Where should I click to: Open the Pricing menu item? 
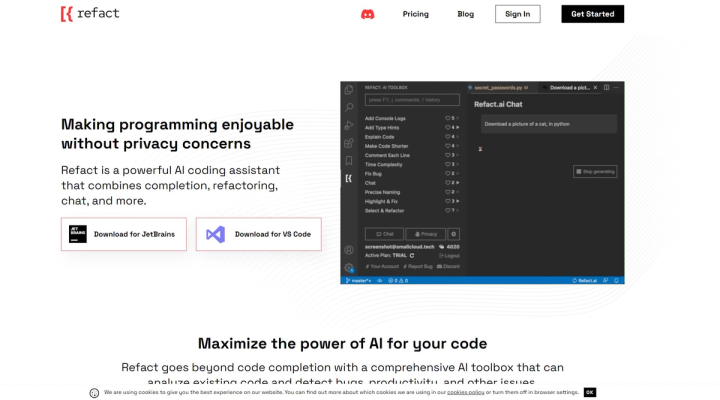tap(416, 14)
